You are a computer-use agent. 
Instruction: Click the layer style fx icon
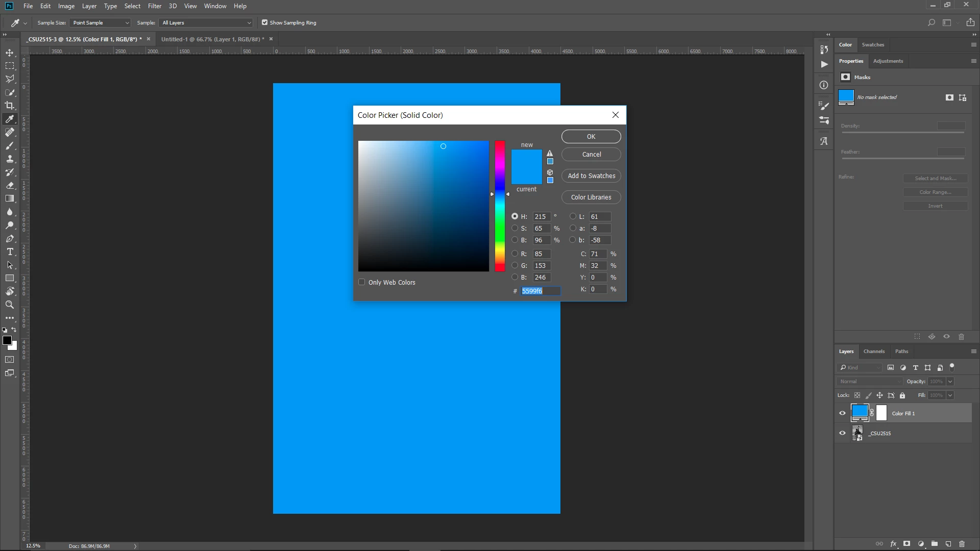click(893, 544)
